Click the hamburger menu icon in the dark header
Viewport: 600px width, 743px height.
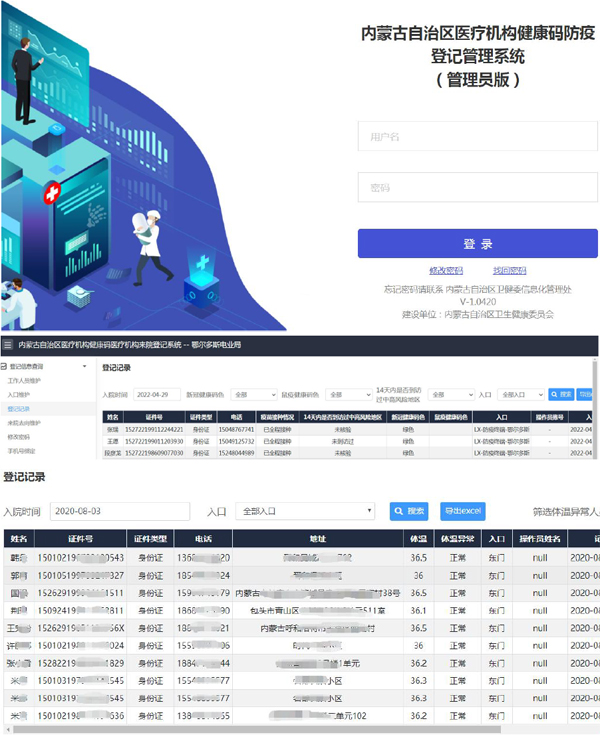(x=8, y=344)
